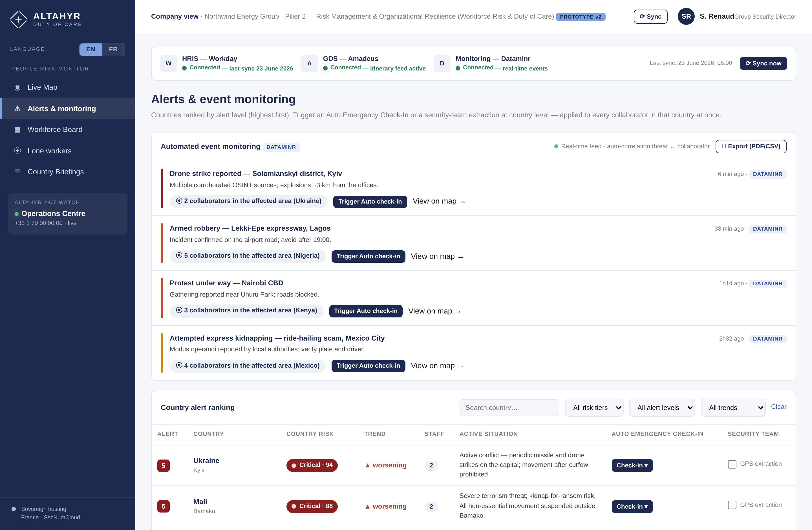Open the All trends dropdown
This screenshot has height=530, width=812.
733,408
